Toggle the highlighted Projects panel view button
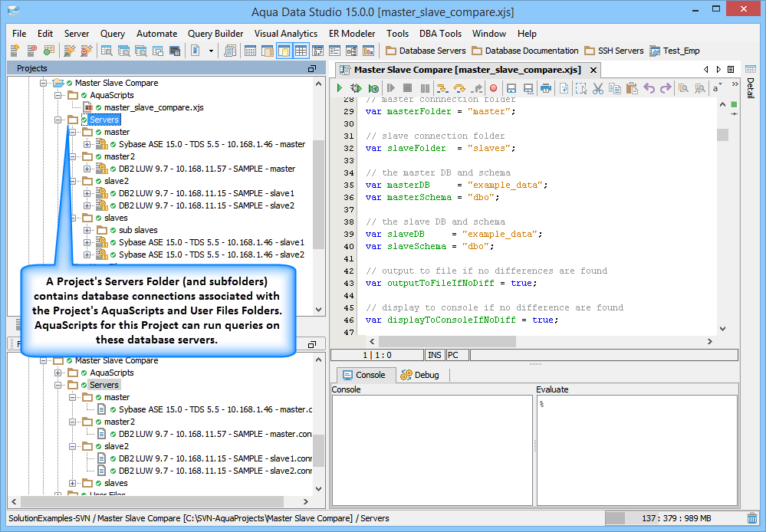The width and height of the screenshot is (766, 532). (x=284, y=51)
